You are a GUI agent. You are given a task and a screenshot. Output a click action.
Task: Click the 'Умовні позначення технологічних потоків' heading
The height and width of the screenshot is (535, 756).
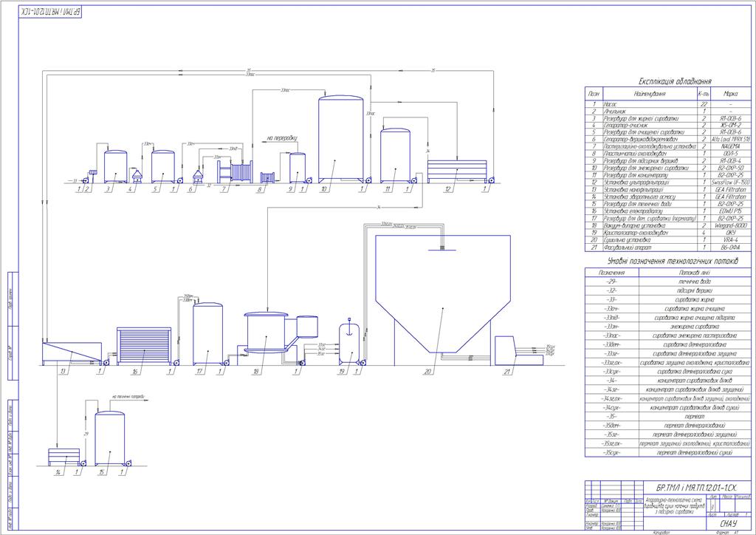click(673, 261)
